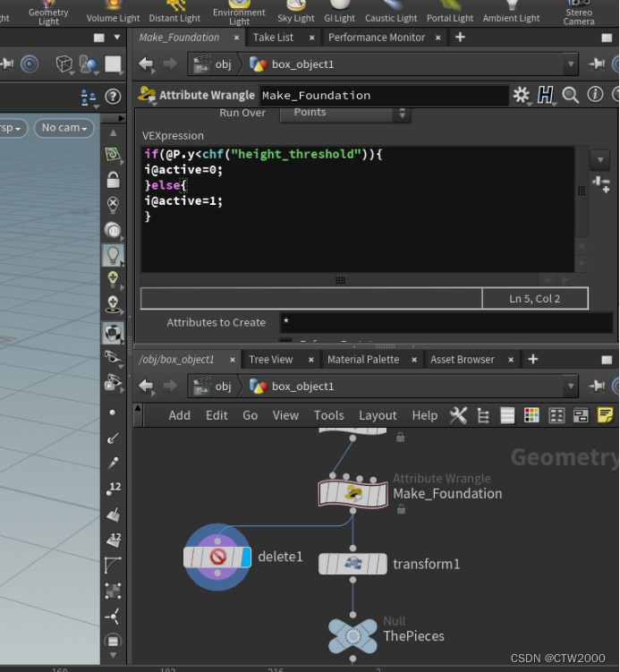Image resolution: width=620 pixels, height=672 pixels.
Task: Expand the network pane path dropdown arrow
Action: tap(571, 387)
